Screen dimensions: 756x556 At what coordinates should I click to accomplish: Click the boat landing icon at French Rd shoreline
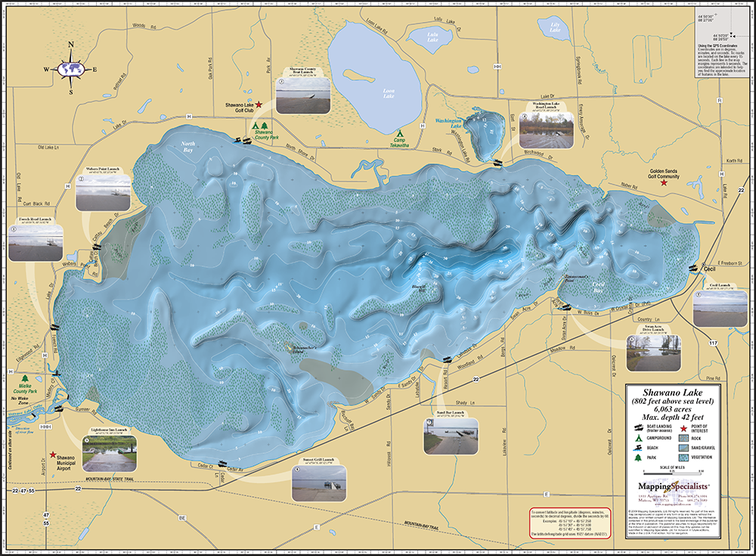point(54,327)
